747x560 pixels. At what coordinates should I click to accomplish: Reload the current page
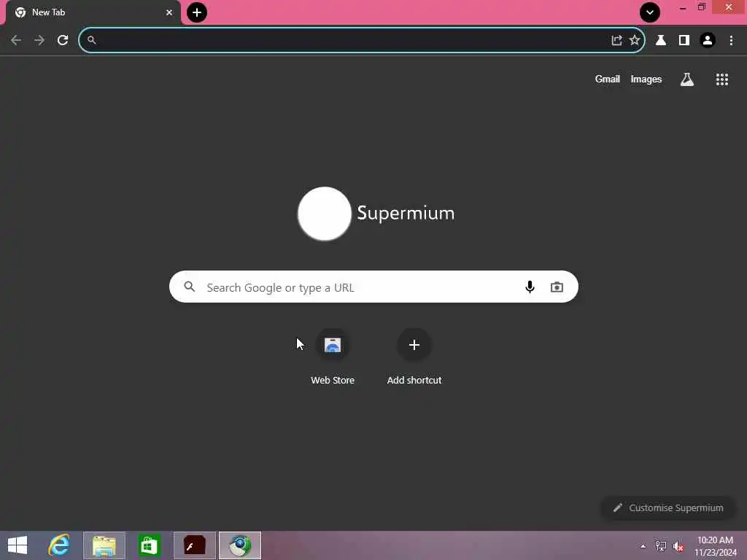(63, 40)
